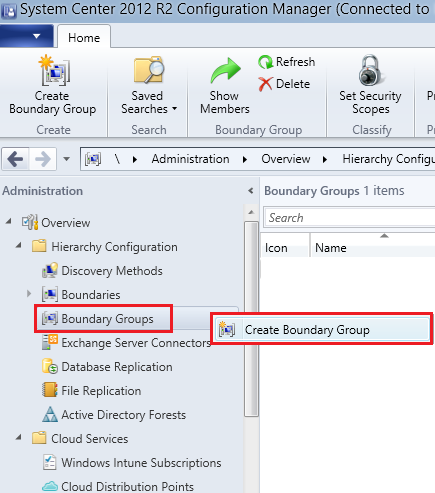
Task: Click the Active Directory Forests icon
Action: 50,414
